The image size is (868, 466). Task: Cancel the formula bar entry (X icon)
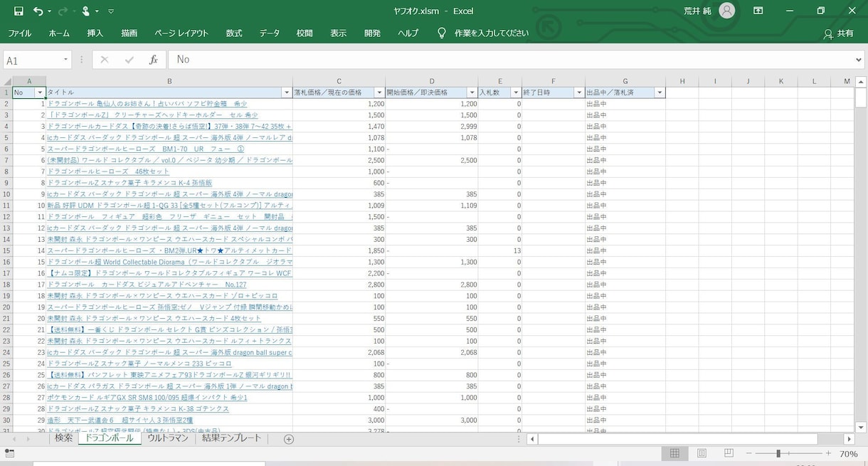pyautogui.click(x=105, y=60)
